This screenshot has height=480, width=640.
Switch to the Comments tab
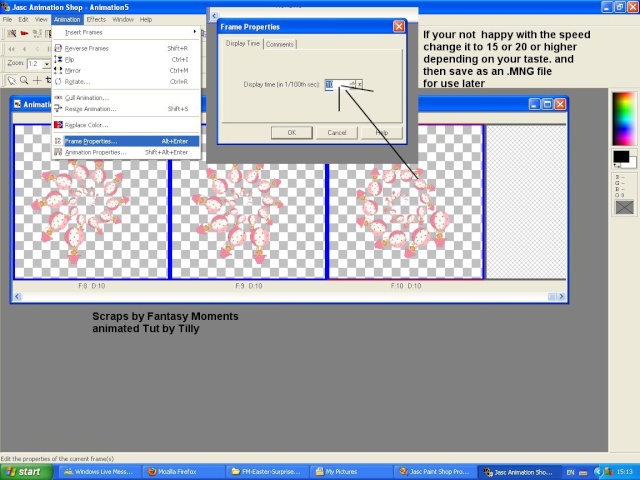coord(280,44)
